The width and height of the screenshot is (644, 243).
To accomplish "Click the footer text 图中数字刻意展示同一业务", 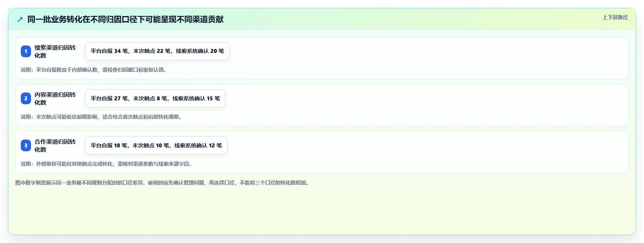I will click(163, 183).
